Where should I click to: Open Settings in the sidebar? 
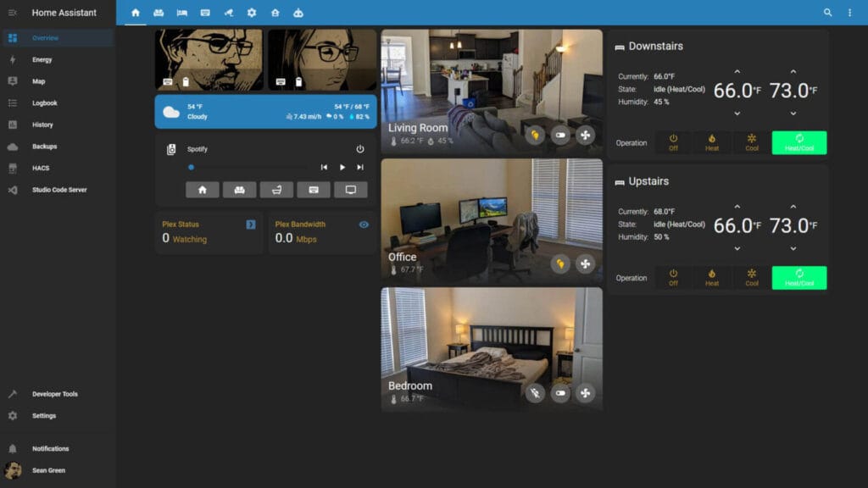58,415
